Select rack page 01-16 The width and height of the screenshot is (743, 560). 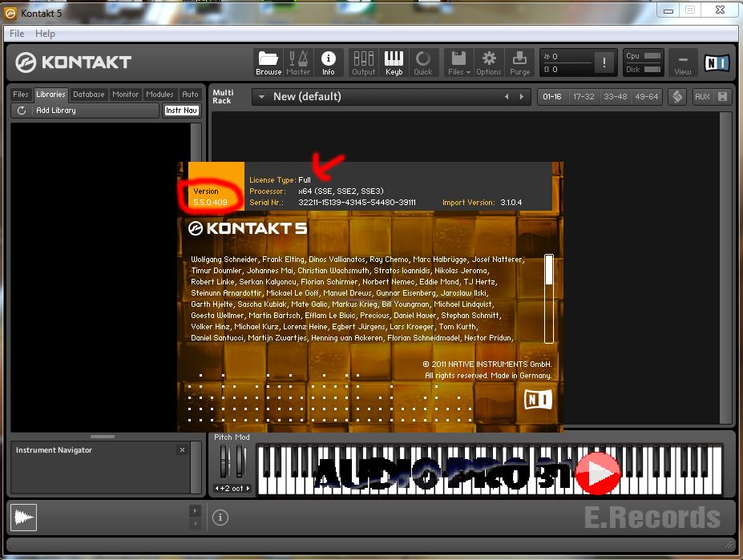point(552,97)
